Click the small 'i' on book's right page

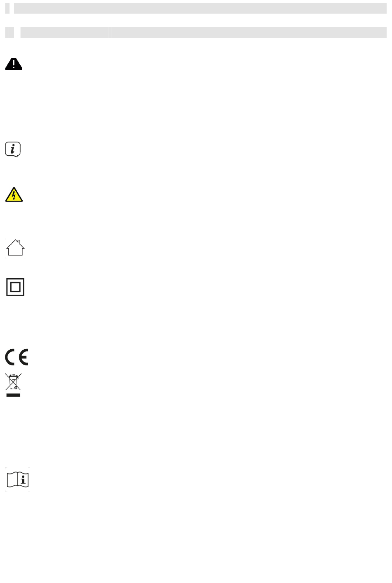24,480
